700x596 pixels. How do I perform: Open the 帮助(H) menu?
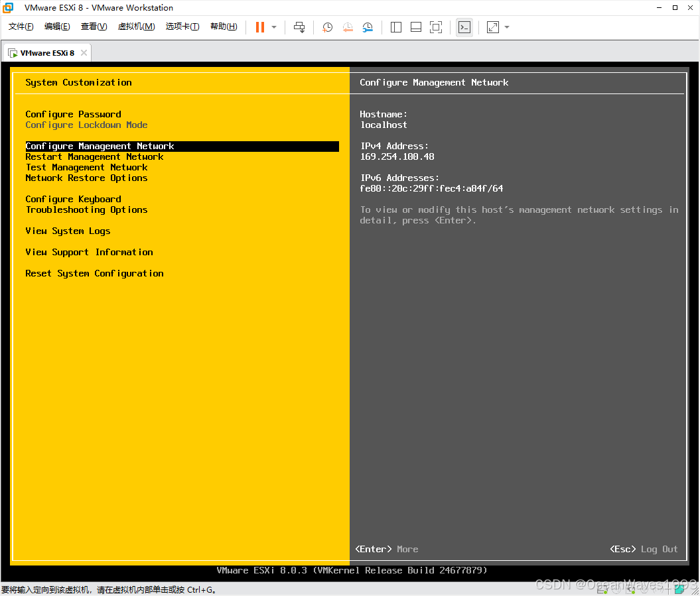[224, 27]
